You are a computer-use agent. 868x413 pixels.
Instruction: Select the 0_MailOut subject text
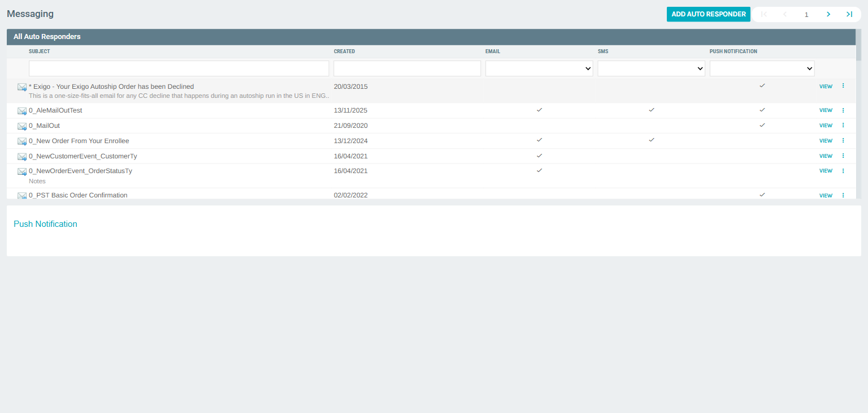pos(44,126)
